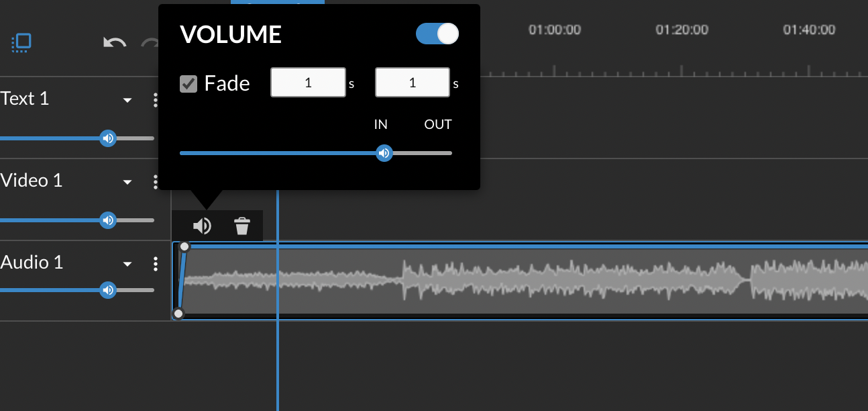Screen dimensions: 868x411
Task: Click the blue button above the VOLUME popup
Action: coord(277,2)
